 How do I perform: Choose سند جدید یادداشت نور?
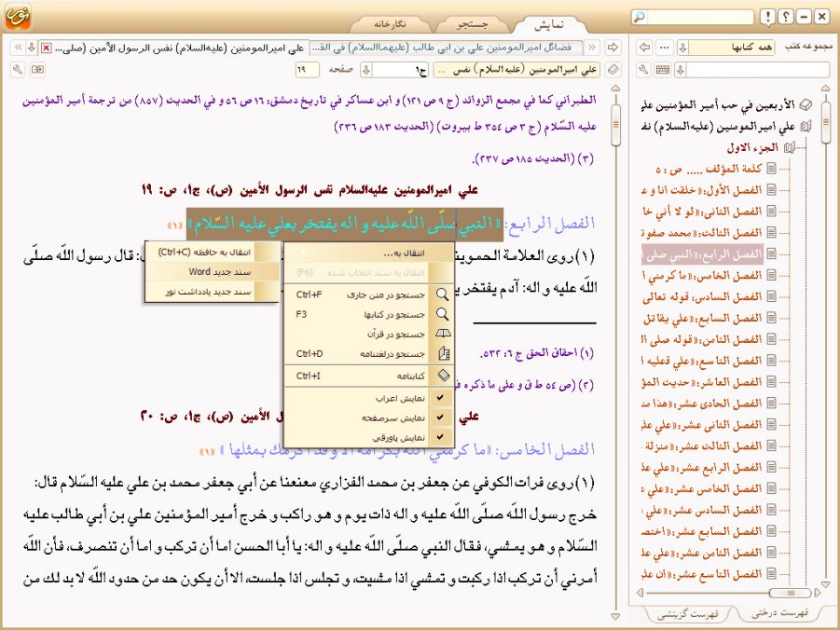pyautogui.click(x=213, y=292)
